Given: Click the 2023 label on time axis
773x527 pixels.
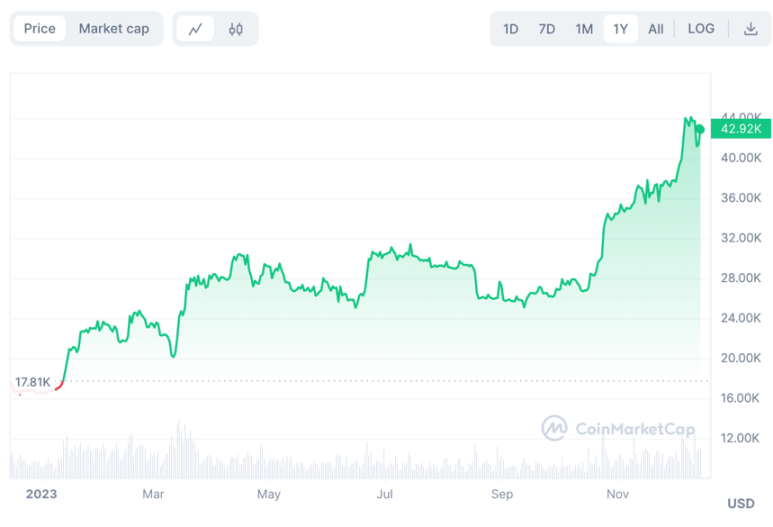Looking at the screenshot, I should 41,494.
